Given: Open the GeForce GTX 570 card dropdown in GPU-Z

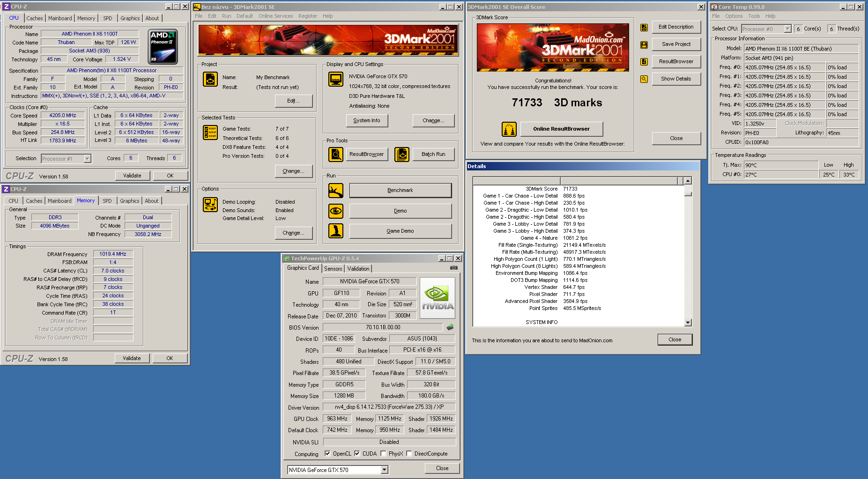Looking at the screenshot, I should click(384, 470).
